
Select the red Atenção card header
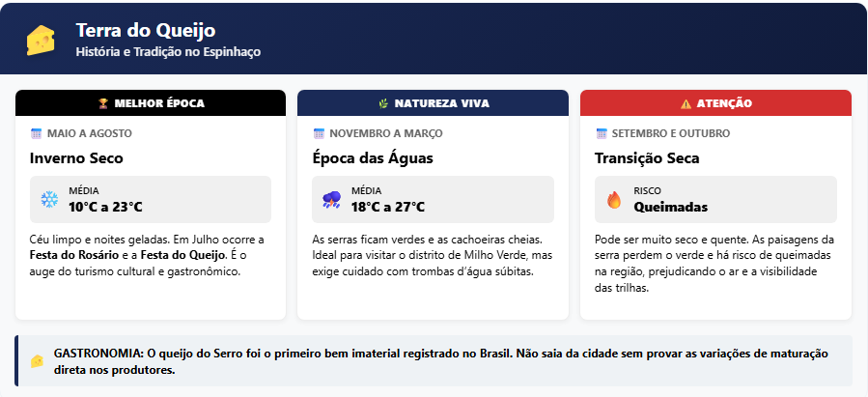(x=715, y=103)
